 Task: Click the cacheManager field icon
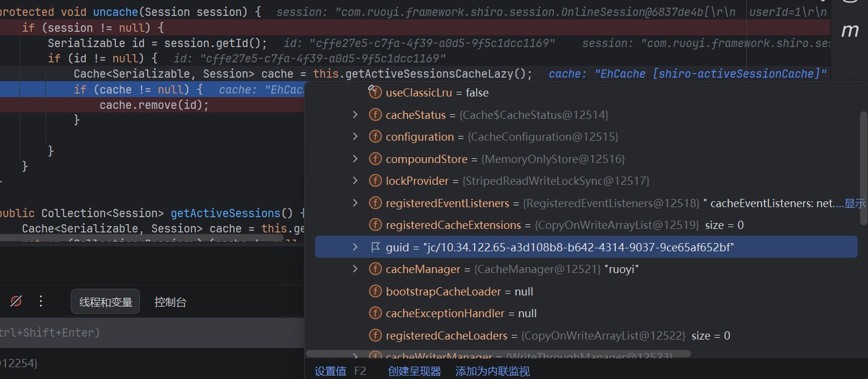[x=375, y=269]
